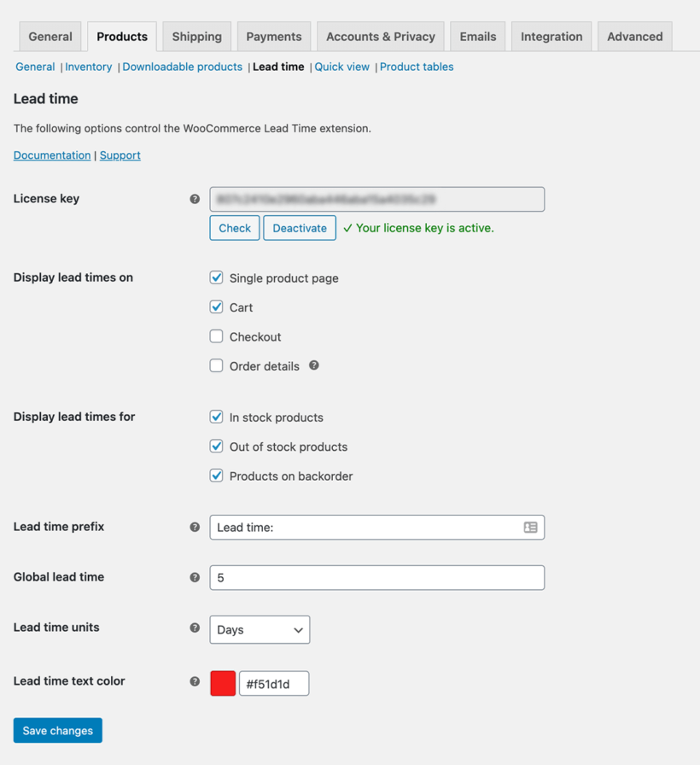The height and width of the screenshot is (765, 700).
Task: Enable the Order details checkbox
Action: click(216, 365)
